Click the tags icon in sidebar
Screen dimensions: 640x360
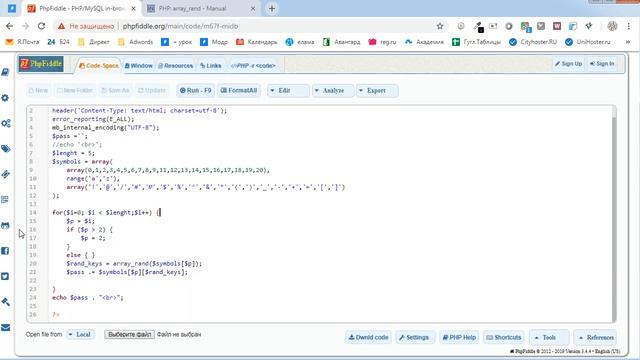pos(5,149)
